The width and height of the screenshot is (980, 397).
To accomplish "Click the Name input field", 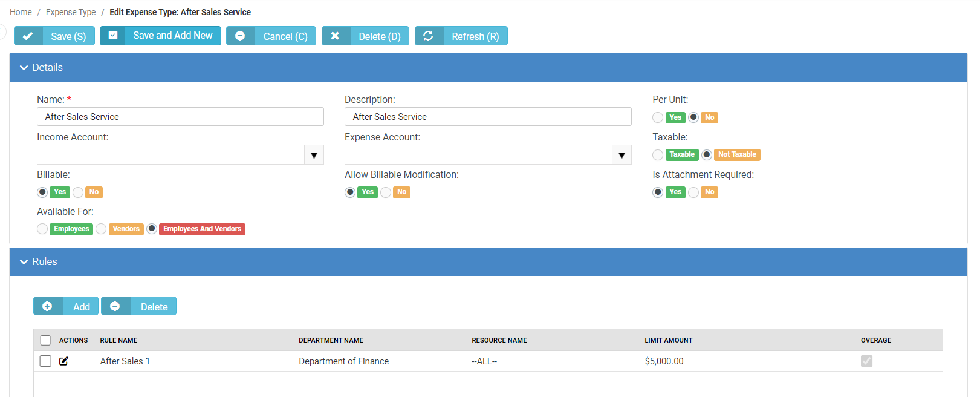I will pos(180,117).
